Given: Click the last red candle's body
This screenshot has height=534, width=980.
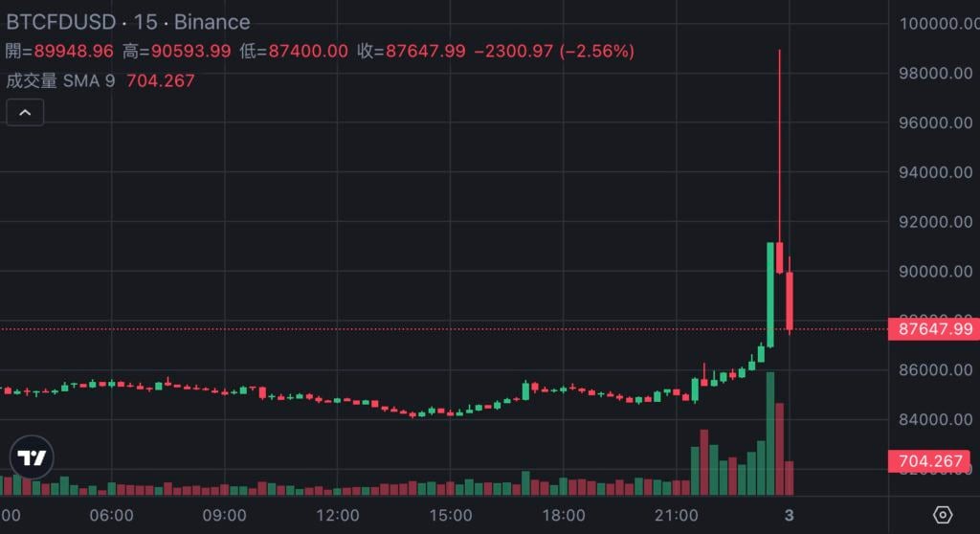Looking at the screenshot, I should (x=790, y=301).
